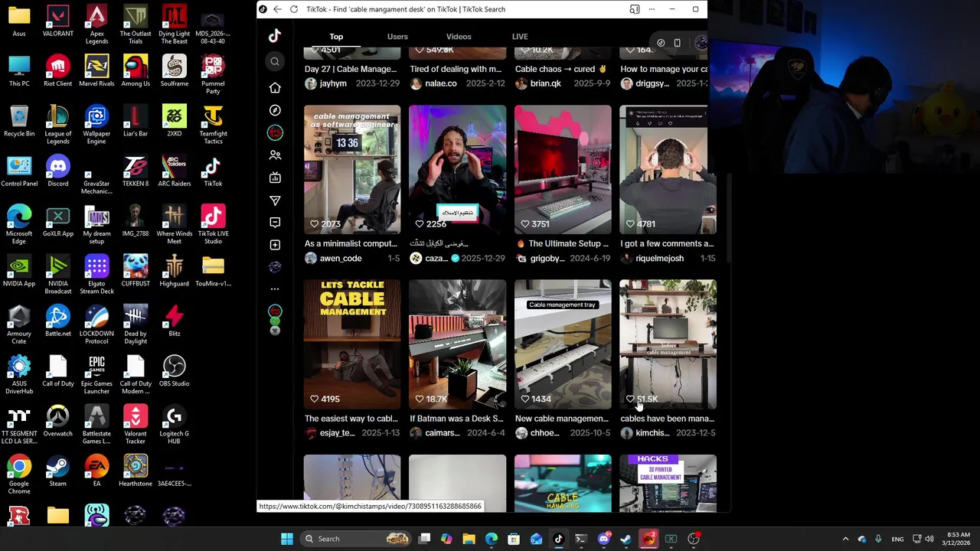Viewport: 980px width, 551px height.
Task: Click the taskbar volume speaker icon
Action: (931, 539)
